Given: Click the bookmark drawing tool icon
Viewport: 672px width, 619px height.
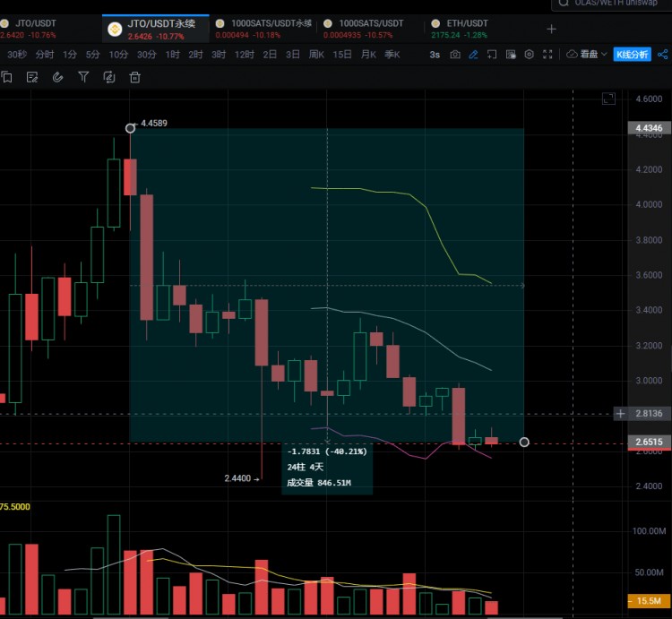Looking at the screenshot, I should tap(6, 77).
